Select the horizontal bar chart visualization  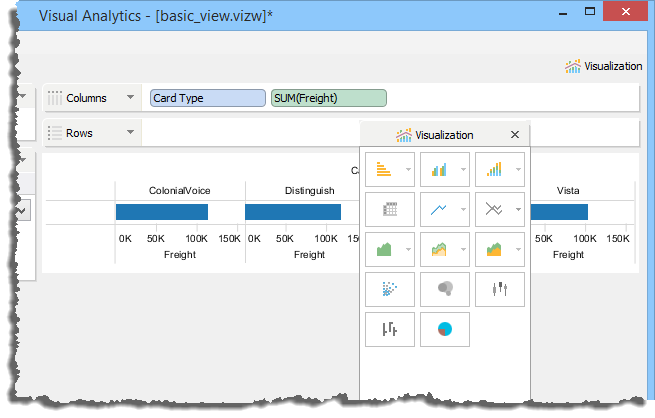[x=384, y=170]
